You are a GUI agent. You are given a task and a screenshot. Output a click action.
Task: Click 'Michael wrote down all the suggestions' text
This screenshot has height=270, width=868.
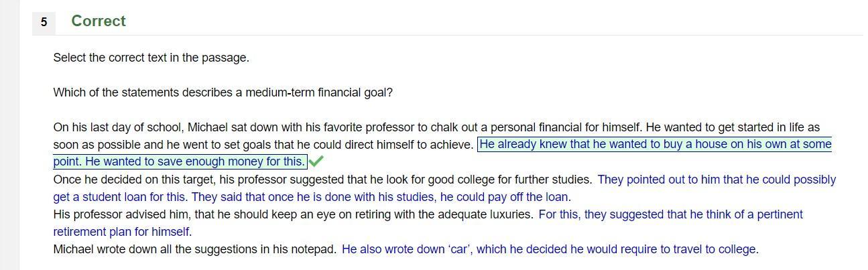[x=195, y=249]
